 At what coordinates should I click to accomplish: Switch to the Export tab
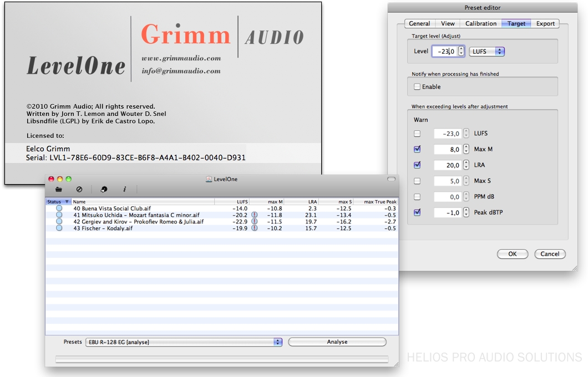545,23
